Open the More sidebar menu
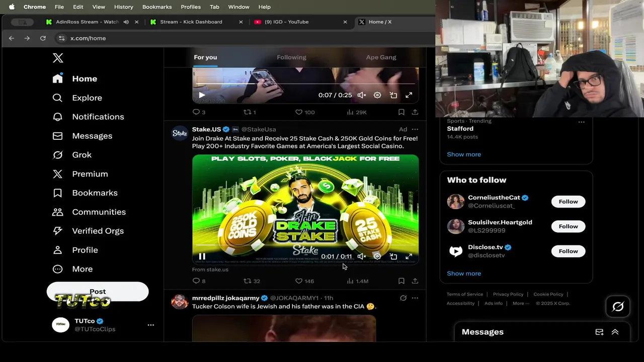This screenshot has height=362, width=644. (72, 269)
